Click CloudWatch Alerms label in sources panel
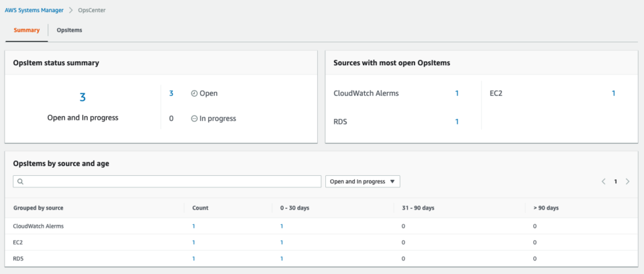 [x=366, y=93]
